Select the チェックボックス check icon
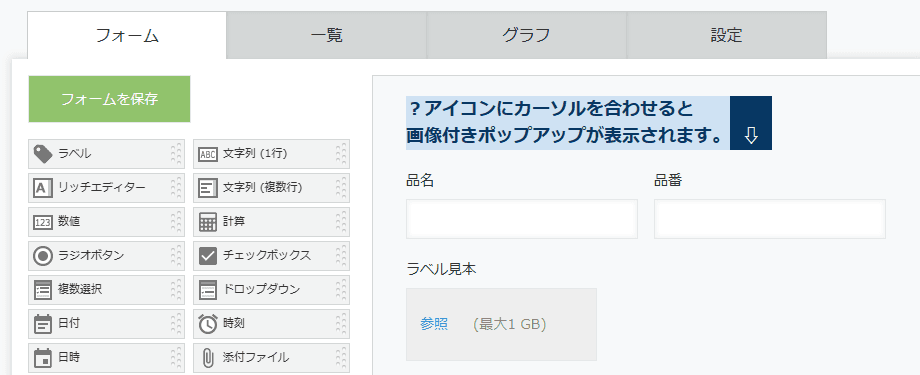The image size is (920, 375). coord(208,256)
